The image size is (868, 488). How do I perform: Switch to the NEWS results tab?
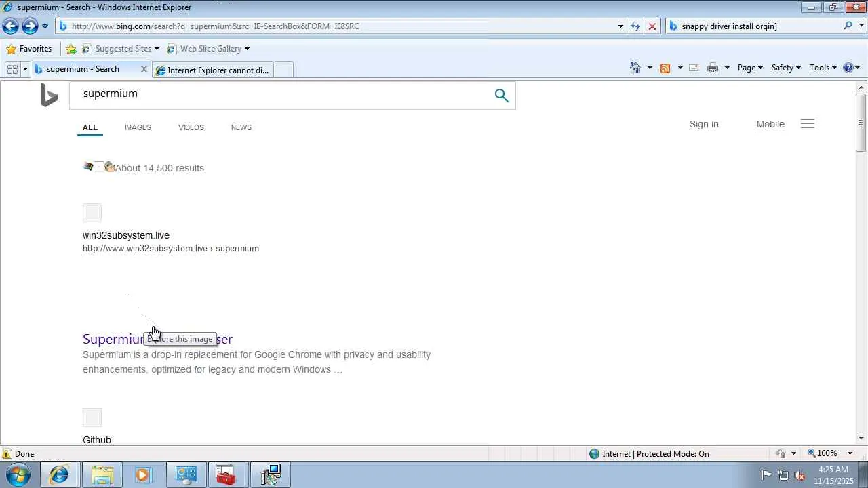[241, 127]
